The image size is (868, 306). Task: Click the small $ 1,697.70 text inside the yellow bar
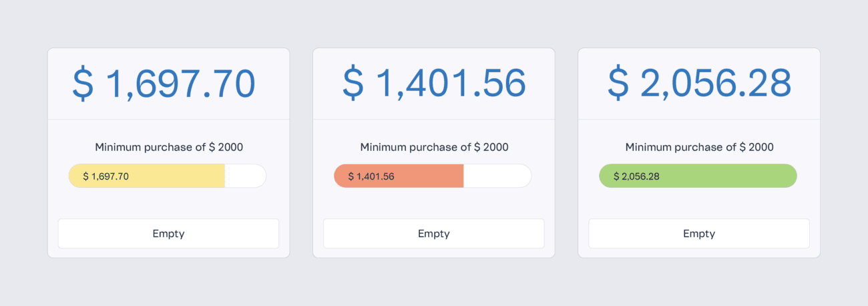tap(105, 176)
